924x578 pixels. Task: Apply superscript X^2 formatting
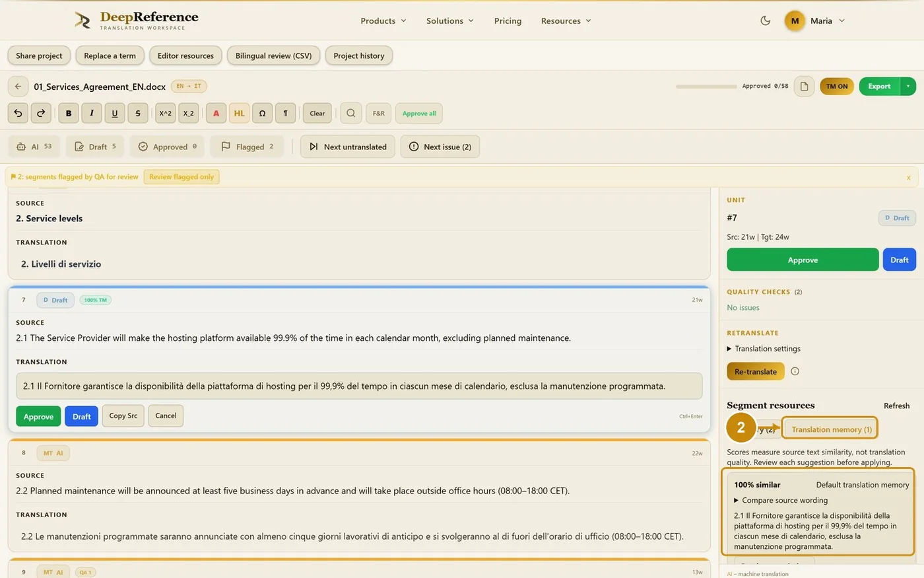click(166, 113)
